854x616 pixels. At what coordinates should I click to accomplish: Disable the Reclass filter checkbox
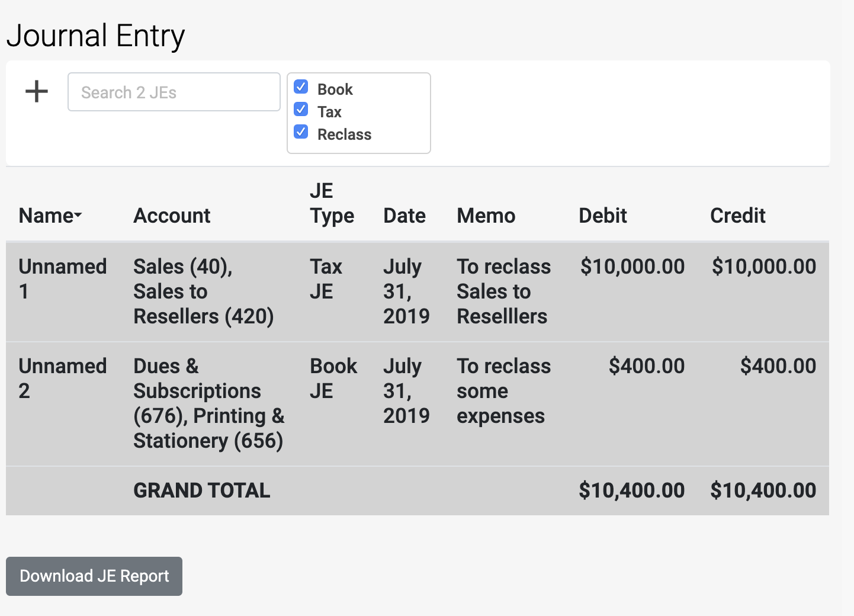[301, 132]
